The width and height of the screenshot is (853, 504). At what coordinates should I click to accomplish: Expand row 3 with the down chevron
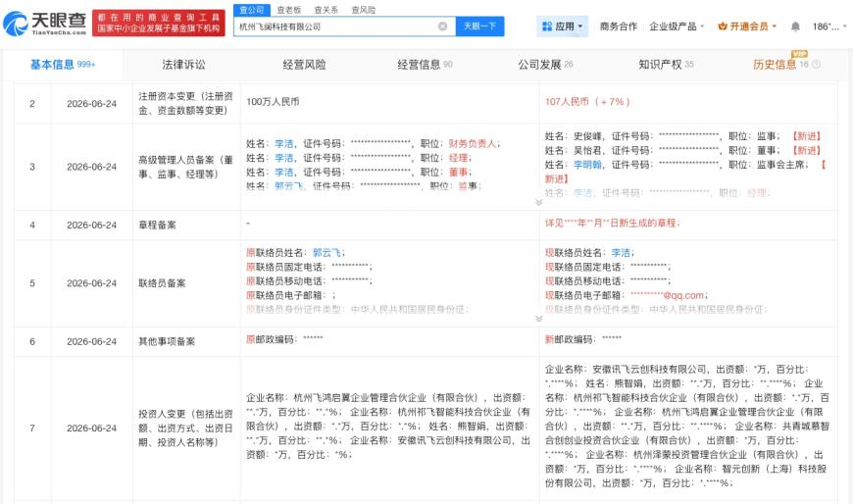click(538, 202)
